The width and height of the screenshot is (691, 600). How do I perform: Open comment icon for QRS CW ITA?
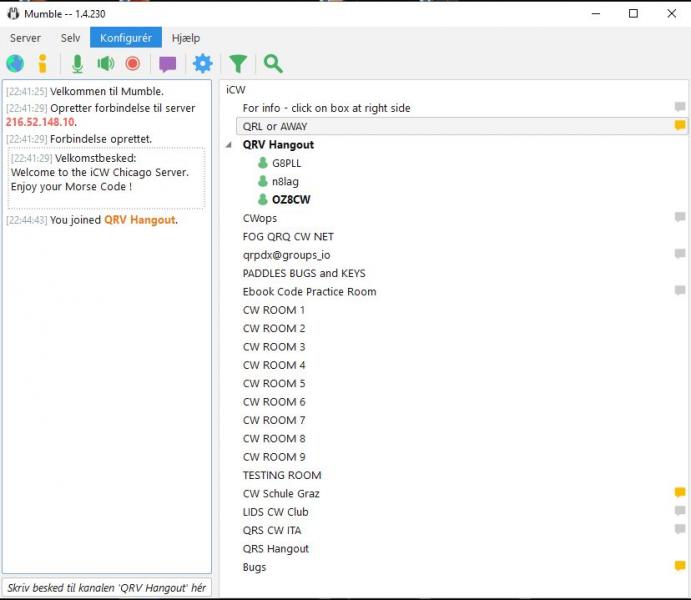tap(680, 529)
